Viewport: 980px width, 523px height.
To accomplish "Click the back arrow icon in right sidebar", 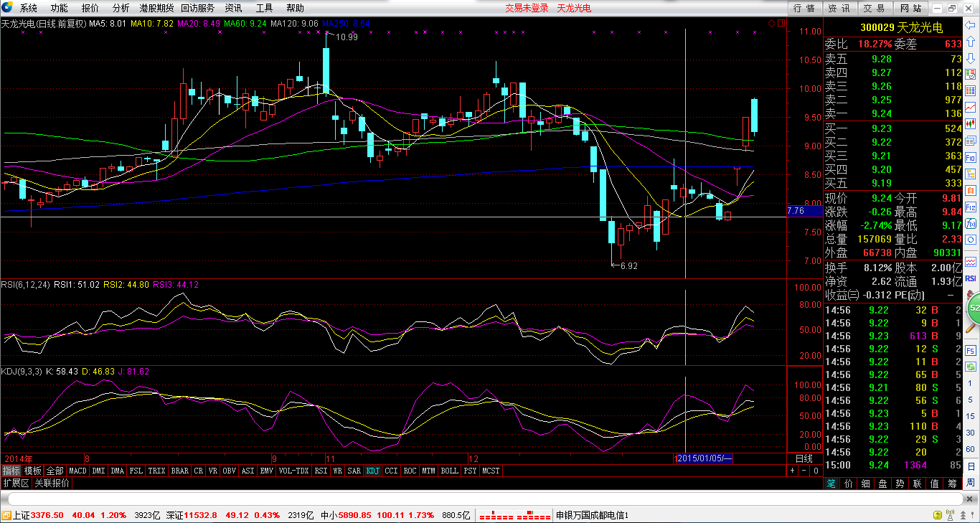I will pos(970,24).
